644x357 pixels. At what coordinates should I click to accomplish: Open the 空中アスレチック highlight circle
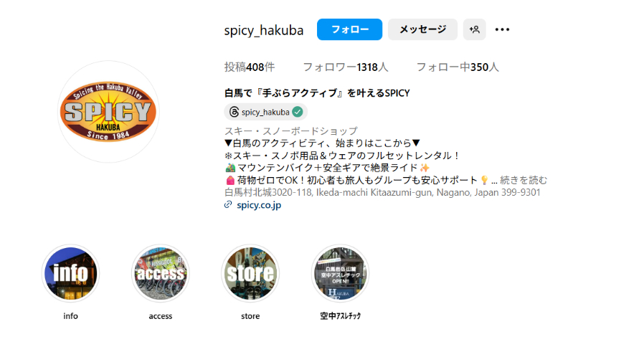[340, 273]
